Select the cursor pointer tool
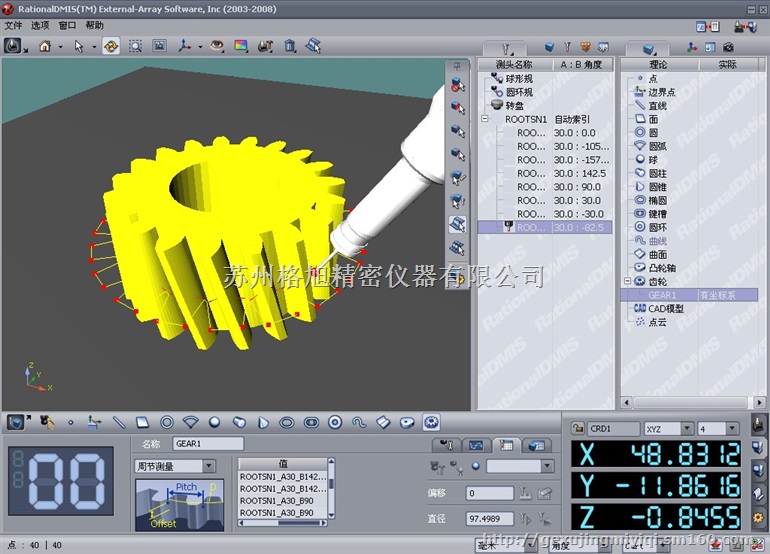Image resolution: width=770 pixels, height=554 pixels. tap(79, 46)
